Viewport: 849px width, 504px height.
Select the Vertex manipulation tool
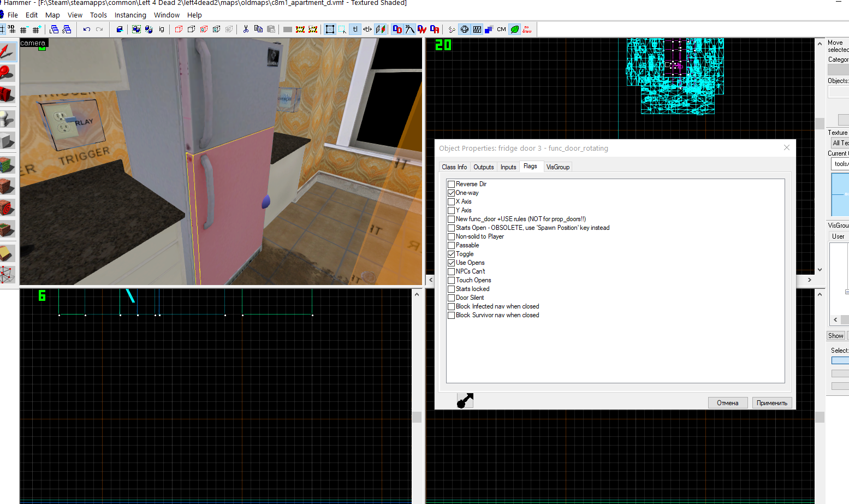pyautogui.click(x=8, y=274)
